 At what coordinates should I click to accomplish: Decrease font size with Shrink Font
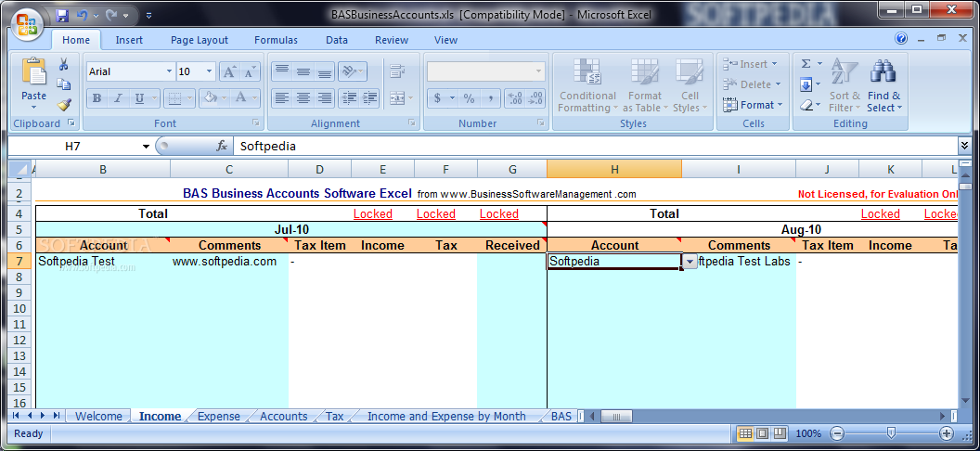[x=250, y=71]
